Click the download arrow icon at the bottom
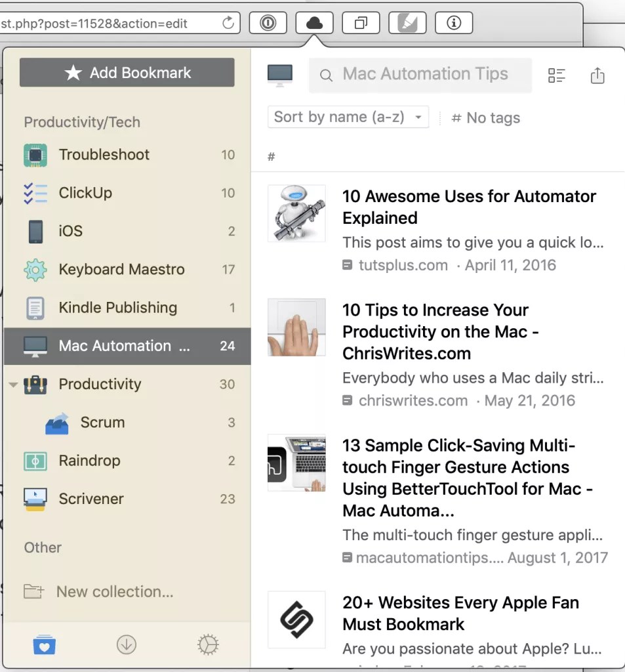 [x=126, y=644]
